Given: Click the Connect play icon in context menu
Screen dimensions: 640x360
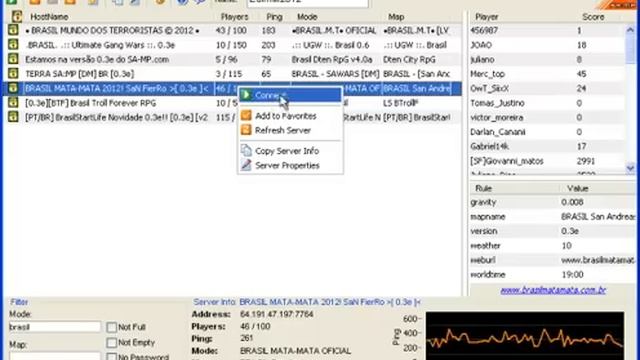Looking at the screenshot, I should [246, 95].
